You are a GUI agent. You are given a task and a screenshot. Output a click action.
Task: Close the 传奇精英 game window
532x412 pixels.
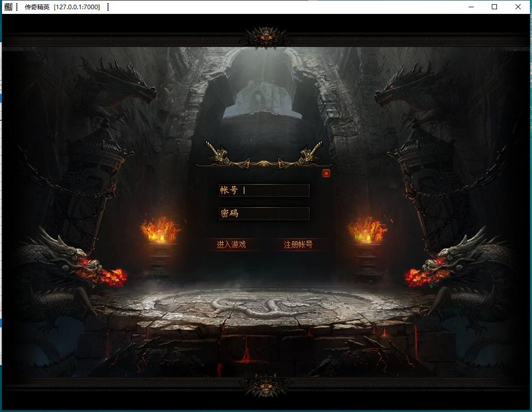click(518, 7)
